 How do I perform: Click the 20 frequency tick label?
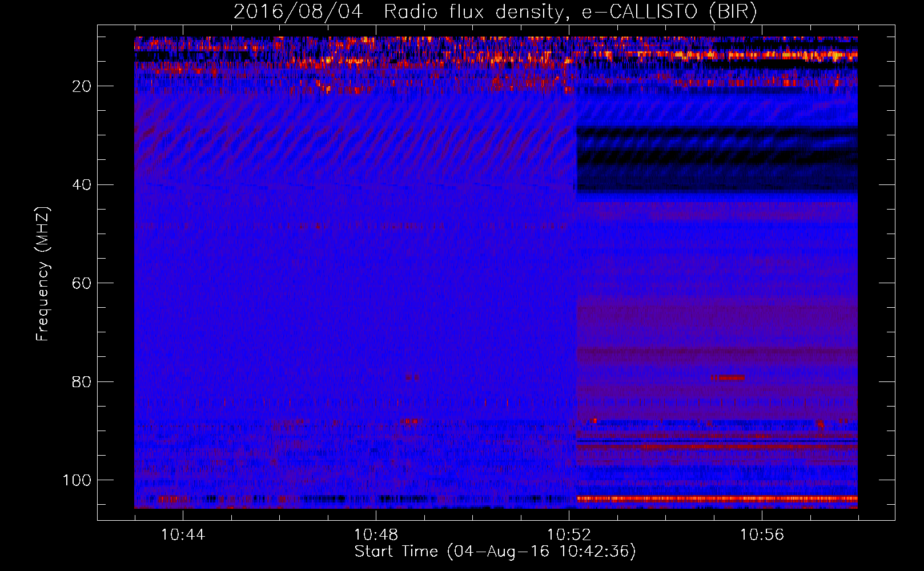click(x=82, y=86)
